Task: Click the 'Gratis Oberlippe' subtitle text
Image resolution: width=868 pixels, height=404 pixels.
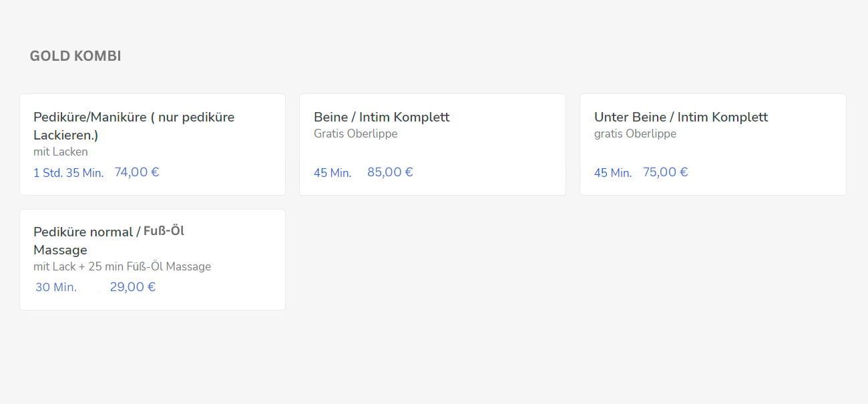Action: tap(356, 134)
